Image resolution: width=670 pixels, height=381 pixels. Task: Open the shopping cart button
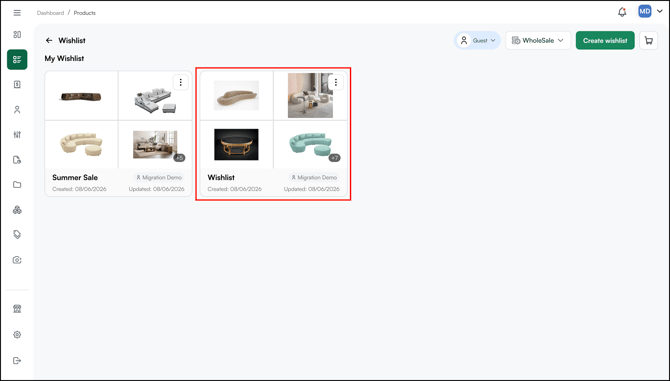coord(649,41)
